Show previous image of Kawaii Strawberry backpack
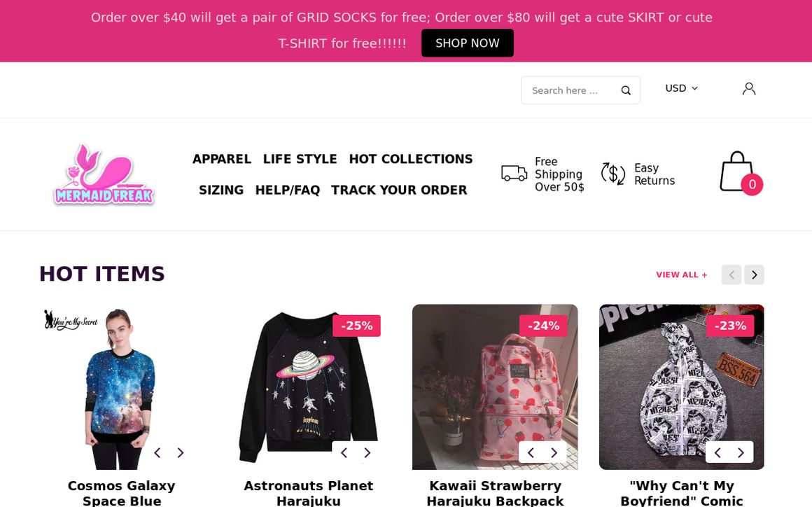The image size is (812, 507). coord(531,452)
